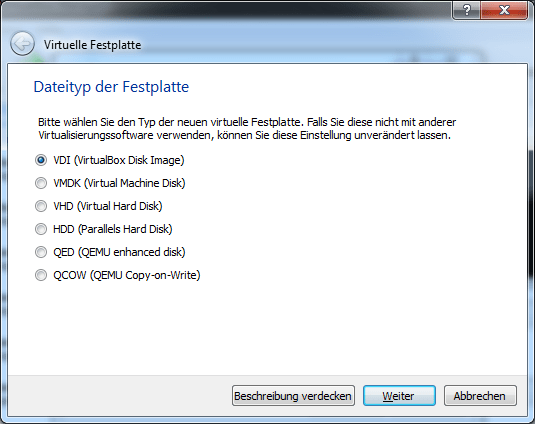Select the HDD radio button

(41, 229)
